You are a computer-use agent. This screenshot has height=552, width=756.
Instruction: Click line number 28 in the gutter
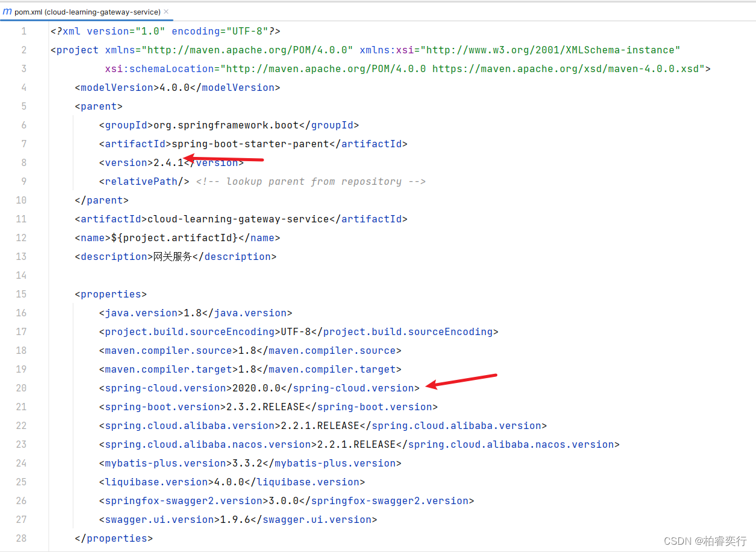point(21,538)
